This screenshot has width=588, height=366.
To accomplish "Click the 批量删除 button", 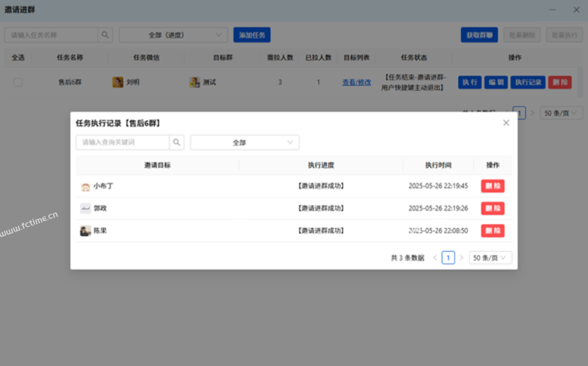I will pyautogui.click(x=522, y=35).
